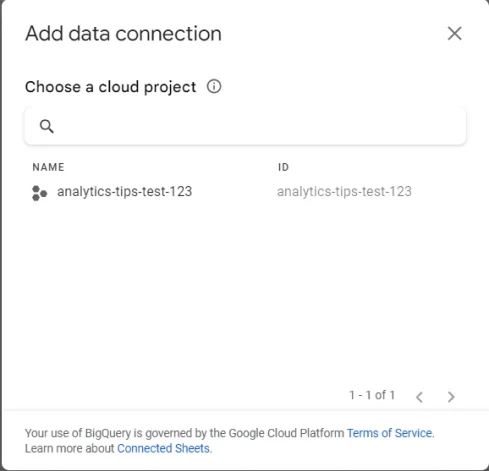This screenshot has height=471, width=489.
Task: Click the Learn more about text
Action: tap(70, 448)
